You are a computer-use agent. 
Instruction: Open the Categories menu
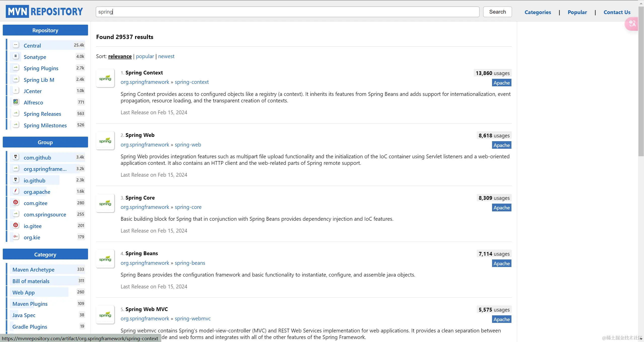point(538,12)
